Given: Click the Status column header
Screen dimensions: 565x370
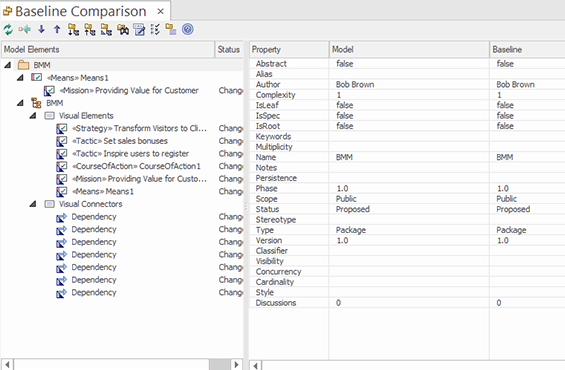Looking at the screenshot, I should (x=229, y=49).
